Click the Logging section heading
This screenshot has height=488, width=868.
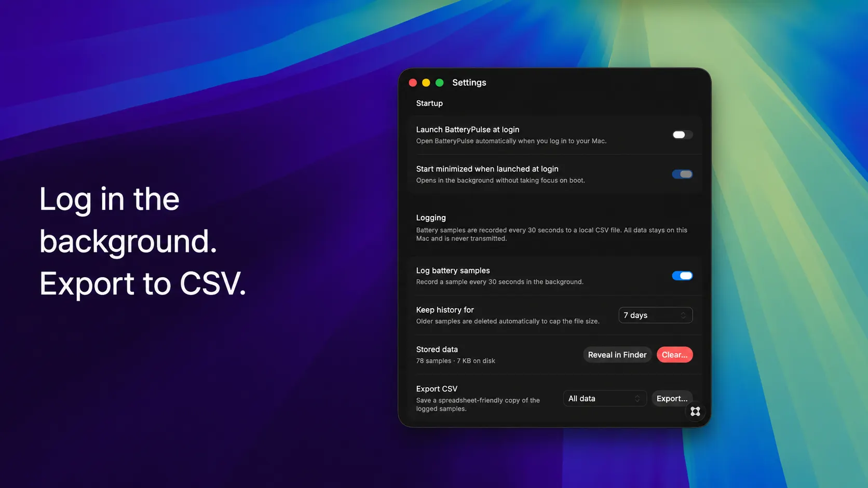[x=431, y=218]
